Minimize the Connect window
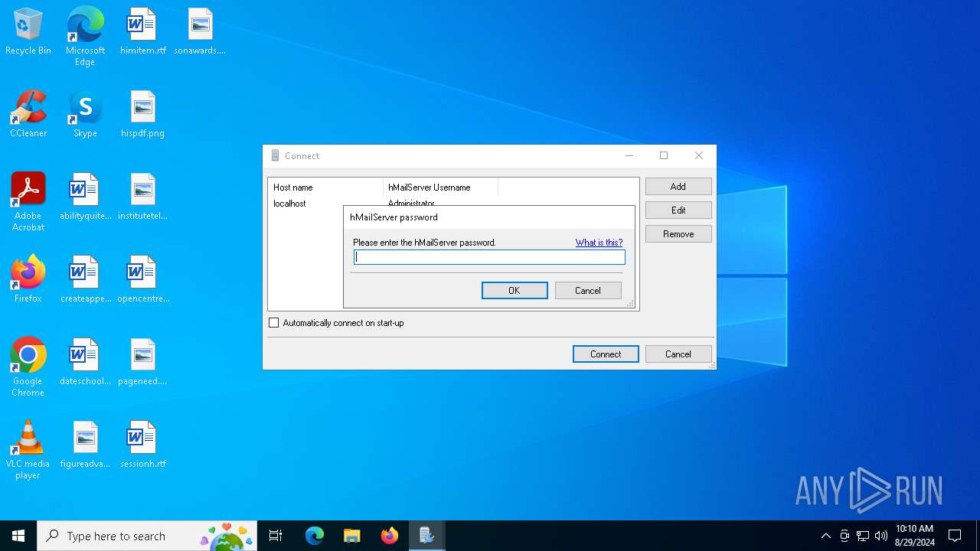980x551 pixels. 629,155
